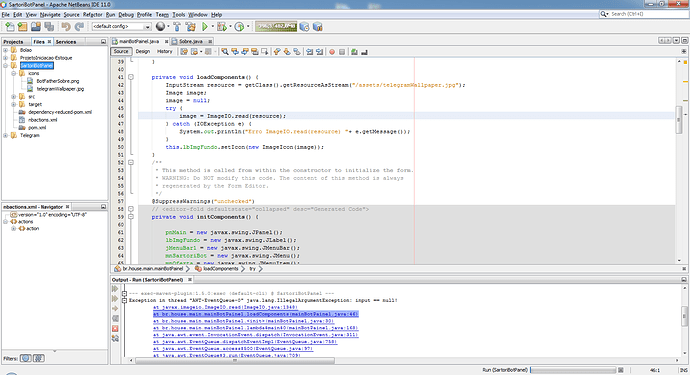Click the New File toolbar icon
This screenshot has height=375, width=690.
[9, 27]
